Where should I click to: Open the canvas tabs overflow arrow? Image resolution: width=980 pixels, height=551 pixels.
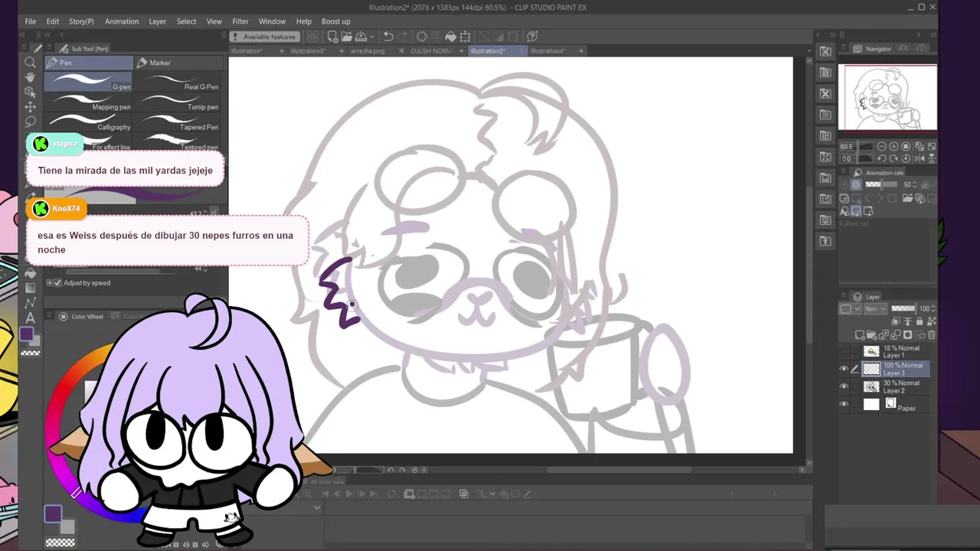(x=809, y=51)
